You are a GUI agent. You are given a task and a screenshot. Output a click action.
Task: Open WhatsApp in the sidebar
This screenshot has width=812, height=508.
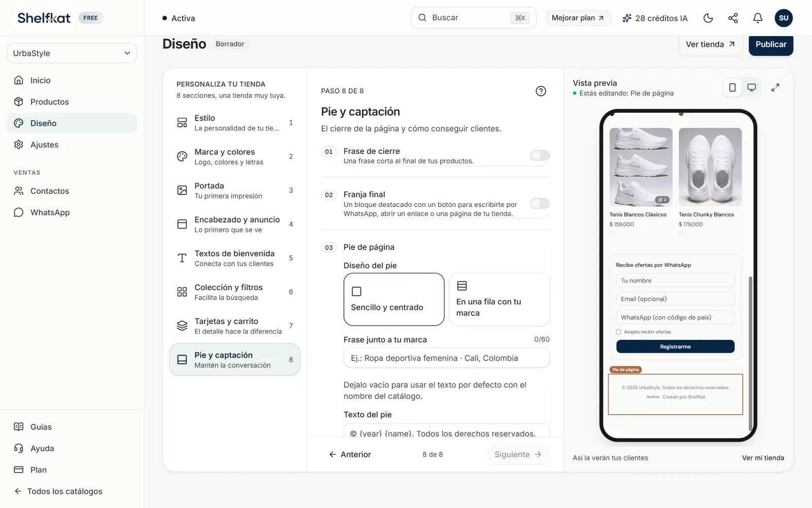[72, 212]
